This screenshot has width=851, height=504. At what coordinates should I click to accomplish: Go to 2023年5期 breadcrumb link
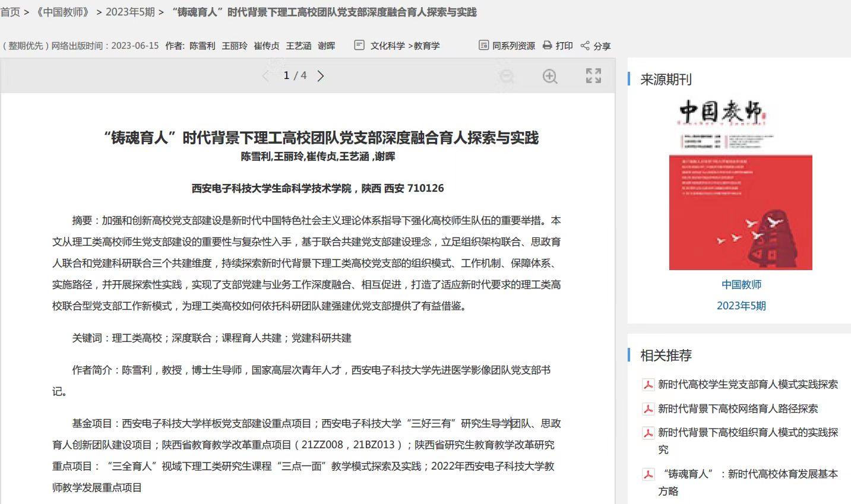[130, 12]
